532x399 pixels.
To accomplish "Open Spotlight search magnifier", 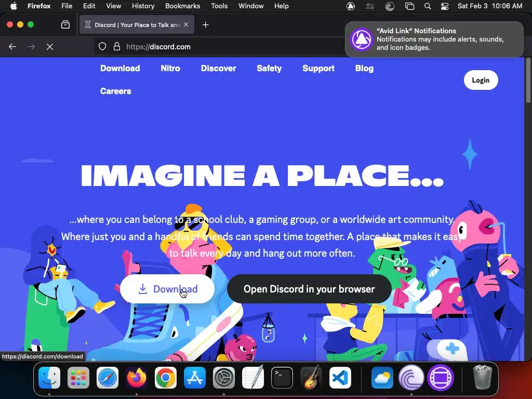I will 428,6.
